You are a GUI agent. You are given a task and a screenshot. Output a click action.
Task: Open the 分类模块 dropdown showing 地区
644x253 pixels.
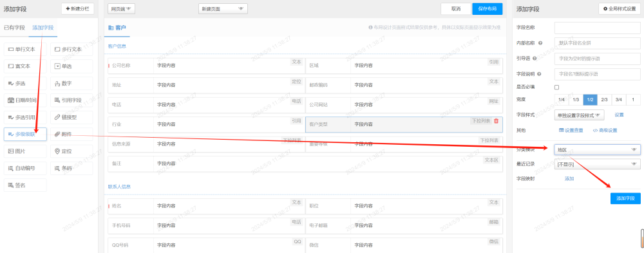coord(597,150)
